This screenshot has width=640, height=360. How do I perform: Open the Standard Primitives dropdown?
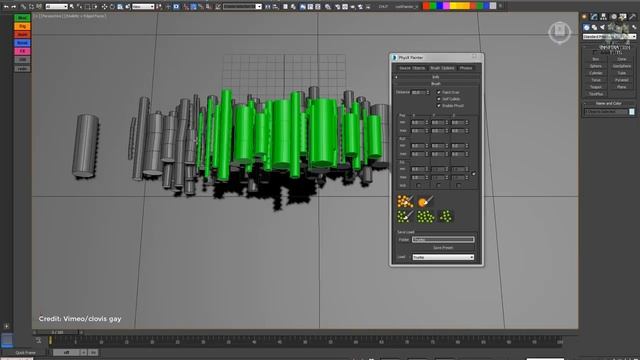(609, 37)
